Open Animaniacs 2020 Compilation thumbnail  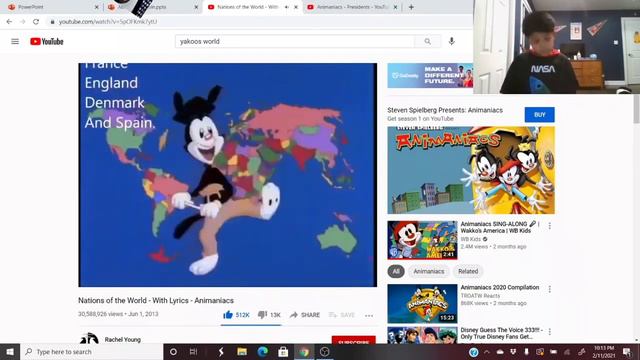pyautogui.click(x=422, y=304)
